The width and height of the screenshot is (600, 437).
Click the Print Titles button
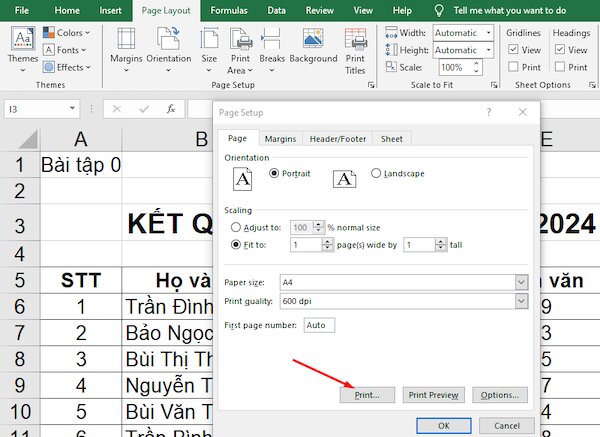pos(355,51)
